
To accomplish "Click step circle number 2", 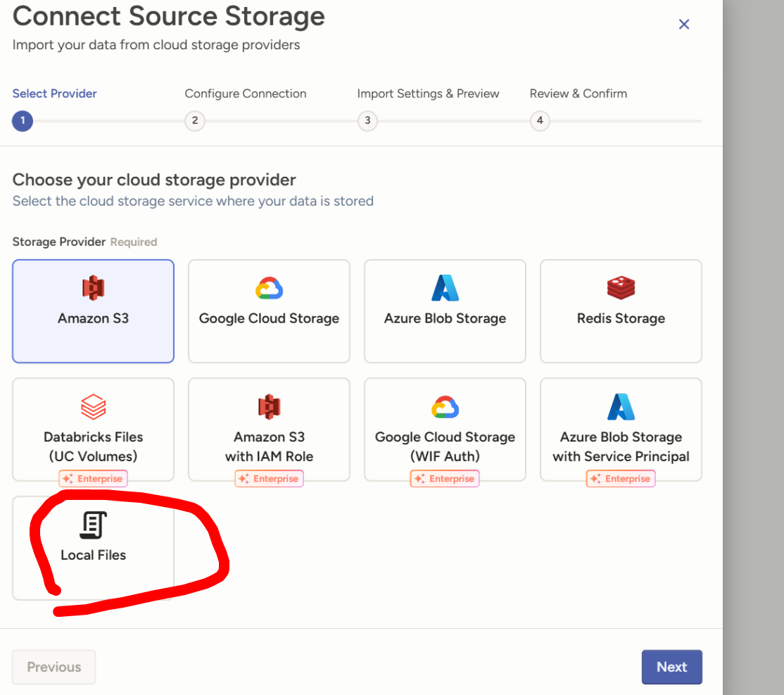I will pos(195,120).
